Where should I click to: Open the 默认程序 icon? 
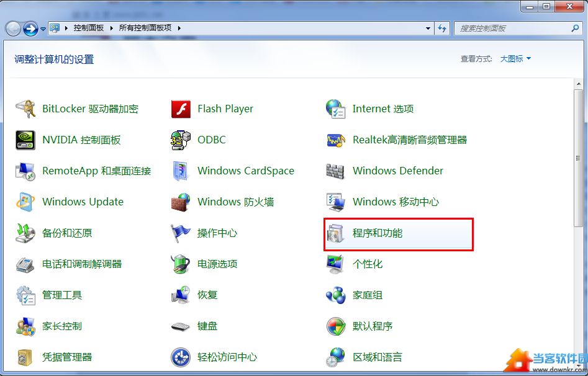click(x=336, y=326)
